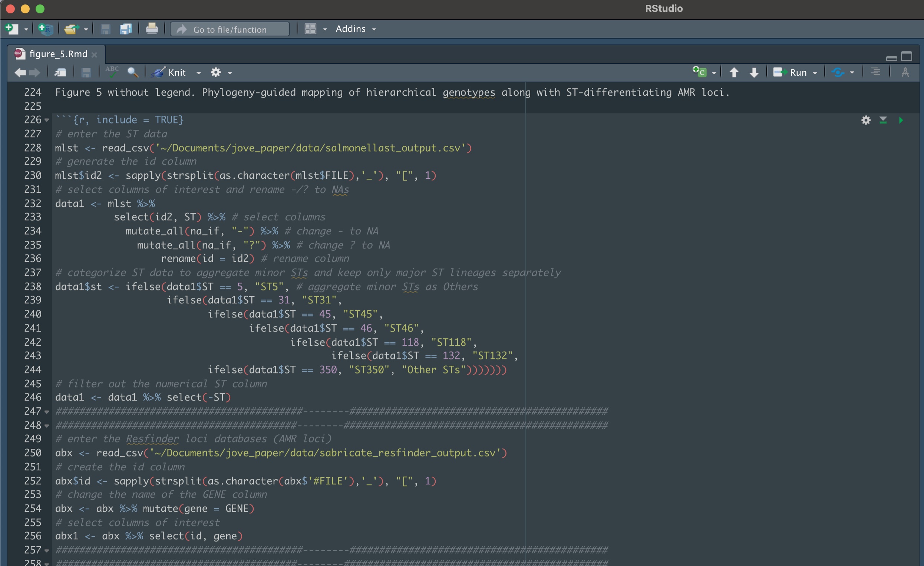Open the Knit options dropdown arrow
Image resolution: width=924 pixels, height=566 pixels.
[x=199, y=73]
